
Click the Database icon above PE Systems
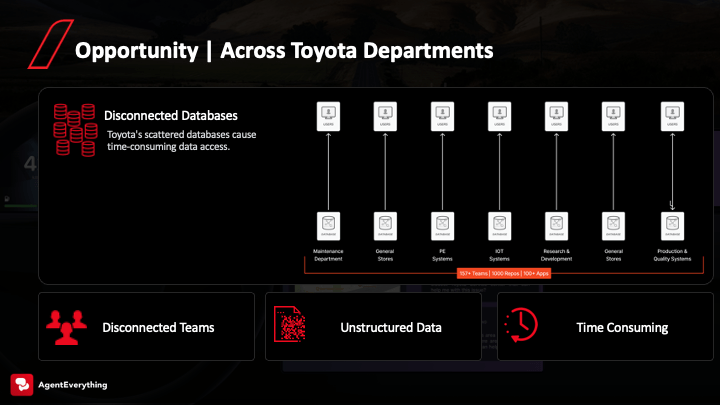point(442,226)
